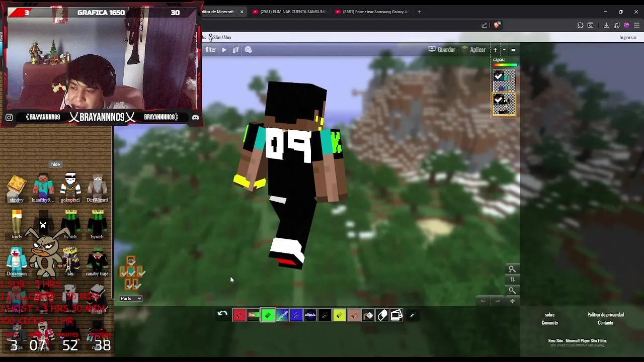
Task: Select the red pencil tool
Action: click(239, 315)
